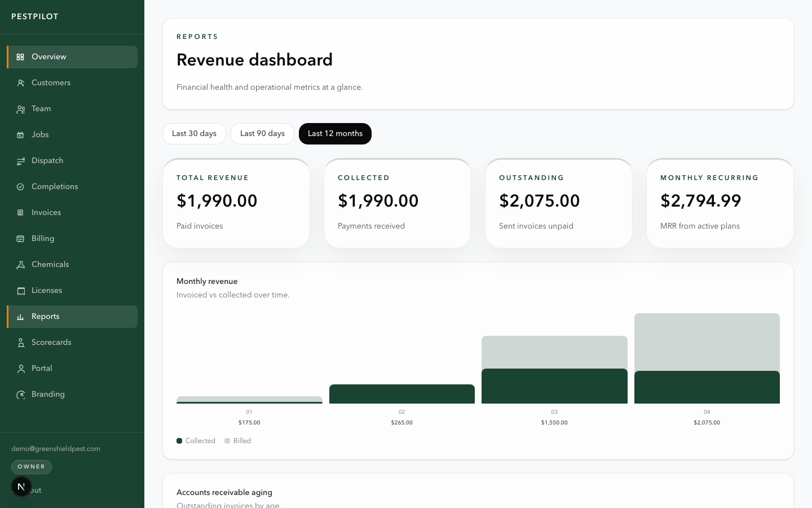Click the Billed legend swatch
Viewport: 812px width, 508px height.
click(227, 441)
